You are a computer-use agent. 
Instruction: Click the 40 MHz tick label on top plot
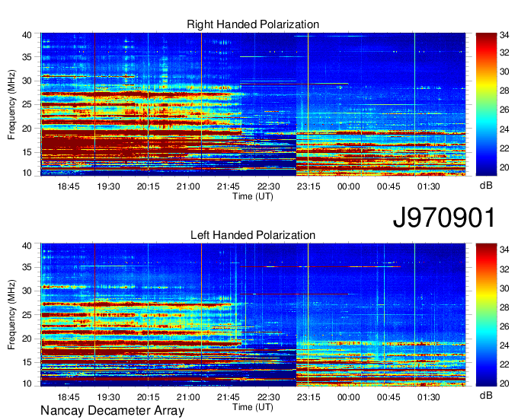27,35
